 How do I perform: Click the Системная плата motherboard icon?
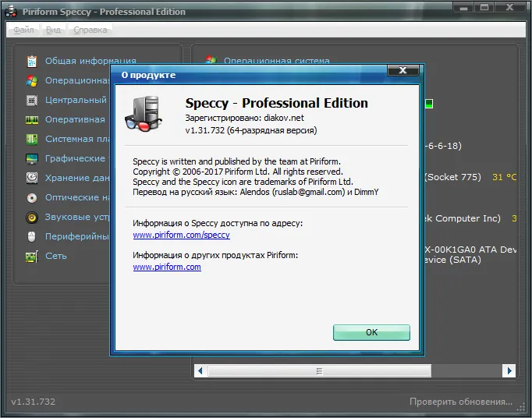32,139
